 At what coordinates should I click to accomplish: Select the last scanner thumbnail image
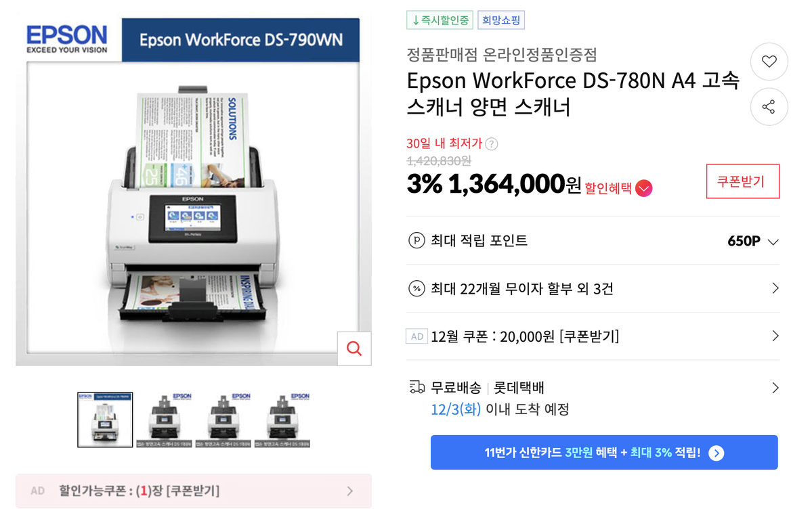[x=282, y=420]
